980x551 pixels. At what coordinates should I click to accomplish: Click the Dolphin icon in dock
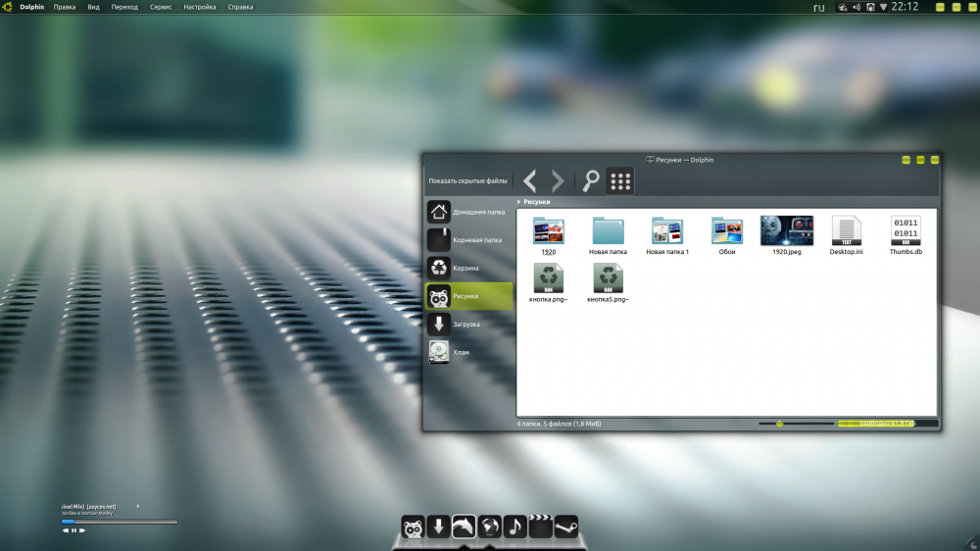[464, 526]
